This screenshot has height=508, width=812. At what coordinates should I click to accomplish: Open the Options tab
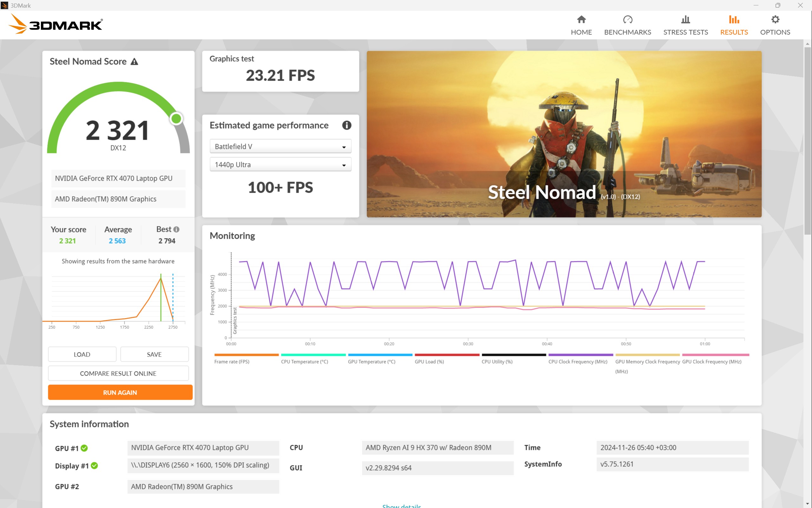(x=775, y=25)
